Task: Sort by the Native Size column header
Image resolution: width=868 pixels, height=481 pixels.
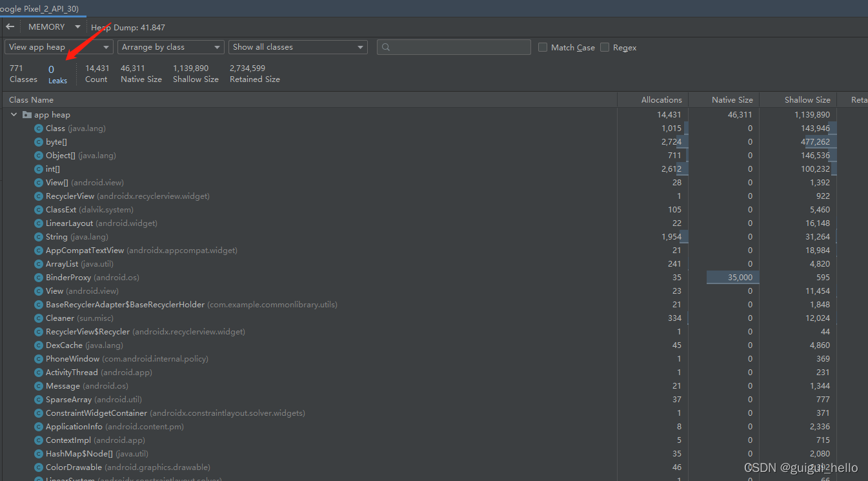Action: [724, 100]
